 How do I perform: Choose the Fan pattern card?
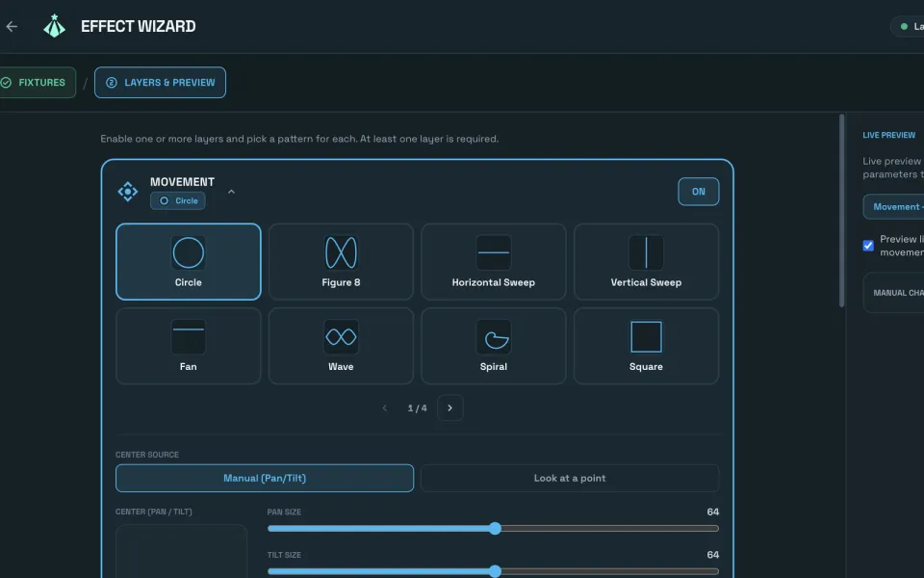point(189,346)
